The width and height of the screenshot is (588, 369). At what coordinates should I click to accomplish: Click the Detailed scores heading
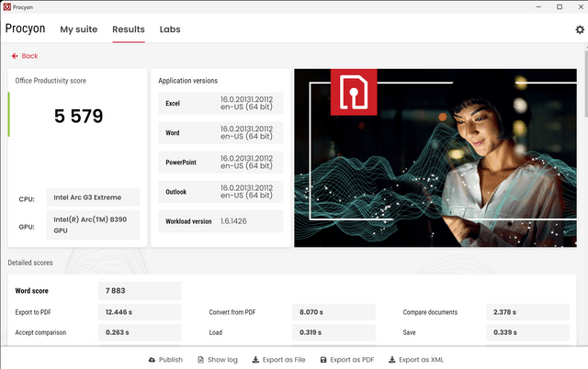[x=30, y=263]
